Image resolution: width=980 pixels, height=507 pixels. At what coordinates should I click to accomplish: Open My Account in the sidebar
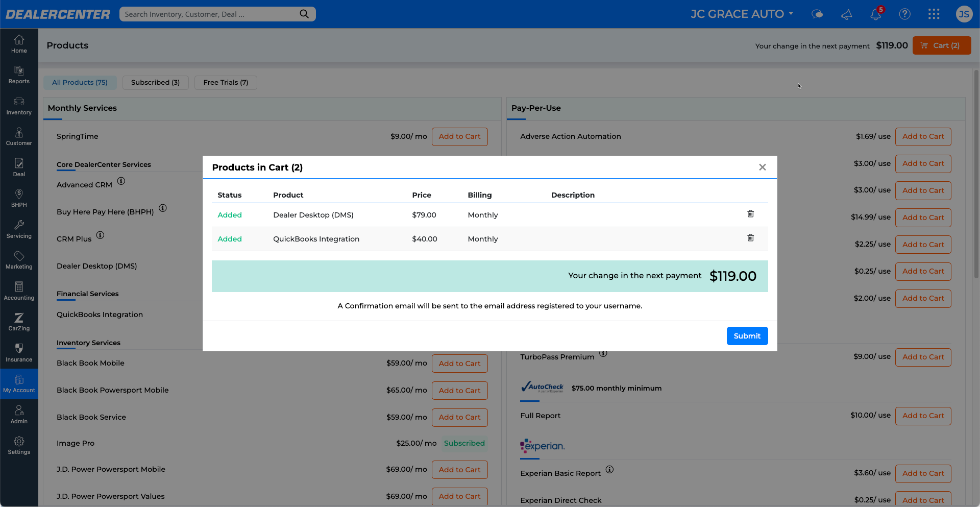pyautogui.click(x=19, y=384)
